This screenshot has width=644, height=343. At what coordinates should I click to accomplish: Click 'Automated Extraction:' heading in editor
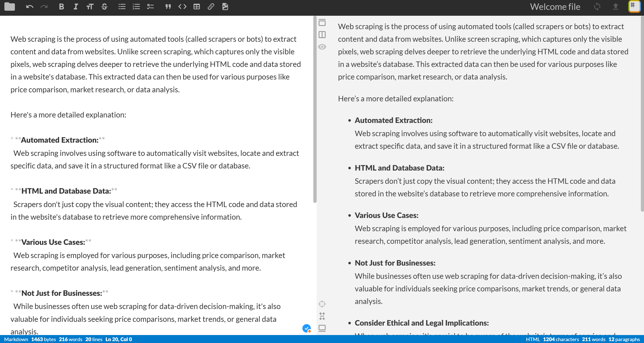(x=60, y=140)
